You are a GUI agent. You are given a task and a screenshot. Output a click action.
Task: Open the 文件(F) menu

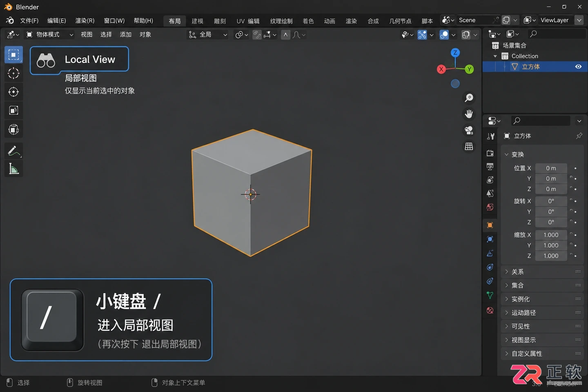29,20
